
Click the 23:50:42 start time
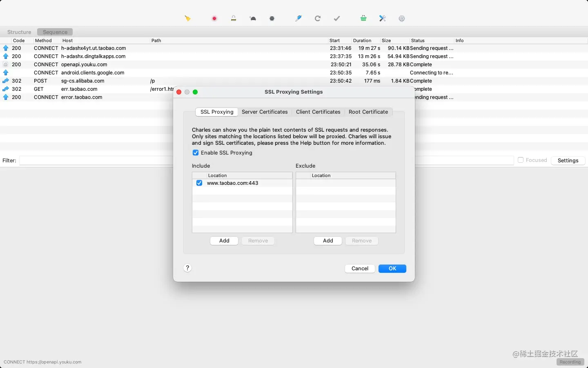click(341, 81)
